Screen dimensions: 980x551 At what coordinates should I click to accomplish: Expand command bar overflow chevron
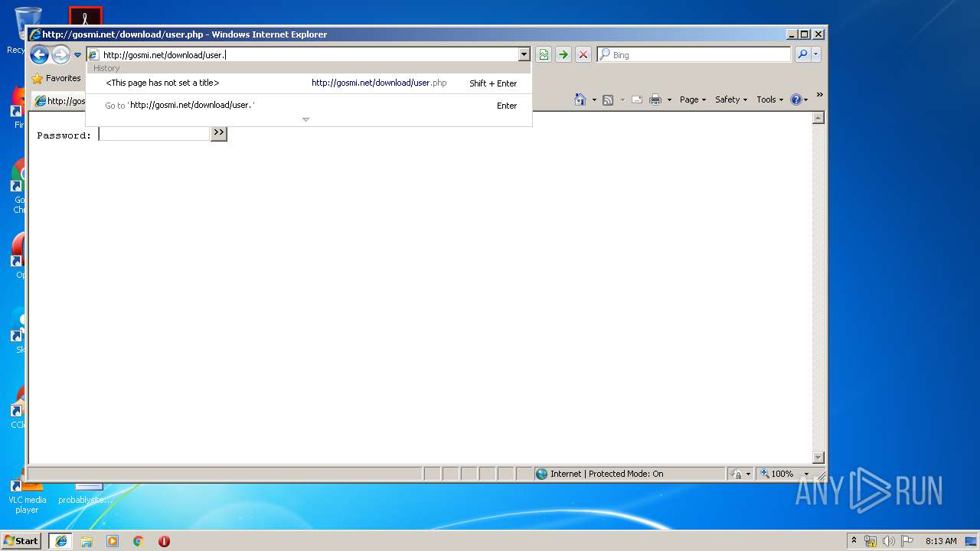tap(819, 96)
